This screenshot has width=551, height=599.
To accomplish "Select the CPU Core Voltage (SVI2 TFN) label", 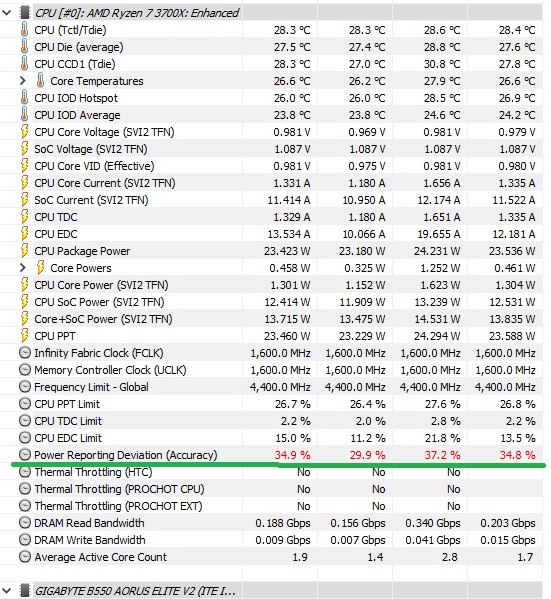I will coord(104,132).
